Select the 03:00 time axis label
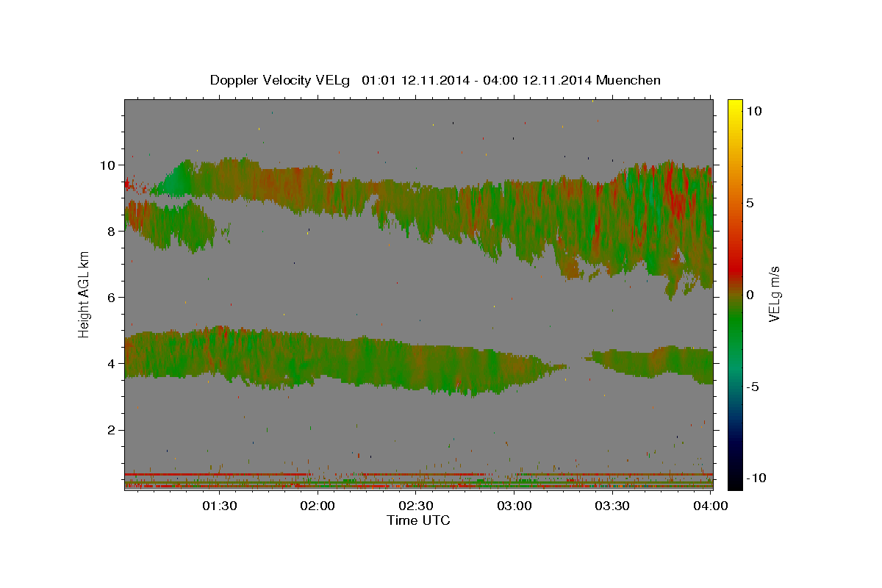Image resolution: width=882 pixels, height=588 pixels. point(514,506)
